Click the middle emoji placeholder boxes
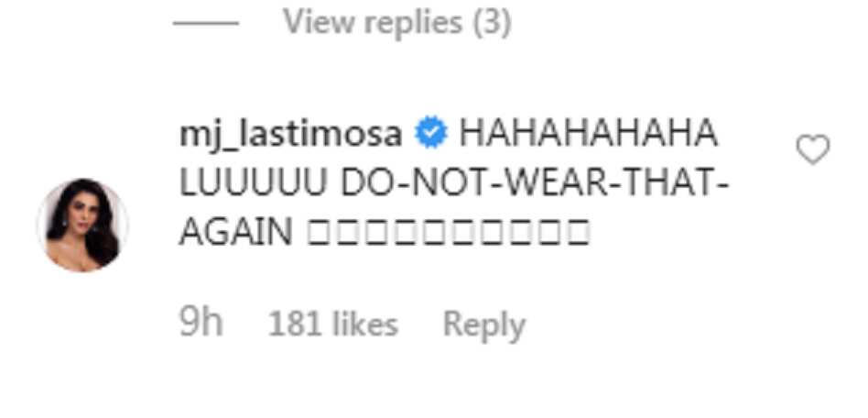 (449, 232)
